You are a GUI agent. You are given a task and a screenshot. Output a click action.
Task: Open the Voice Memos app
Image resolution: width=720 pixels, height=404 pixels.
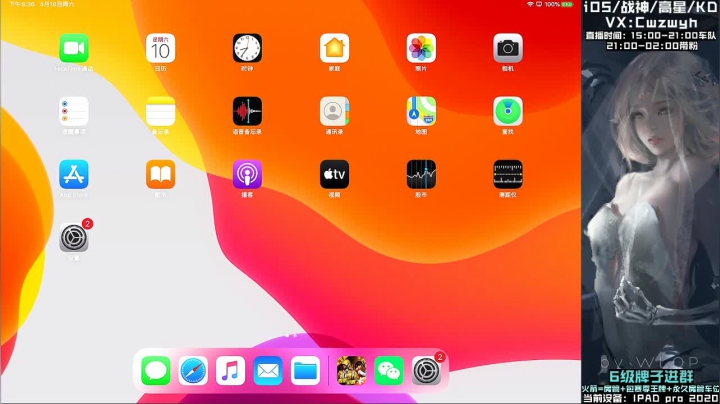(x=247, y=111)
